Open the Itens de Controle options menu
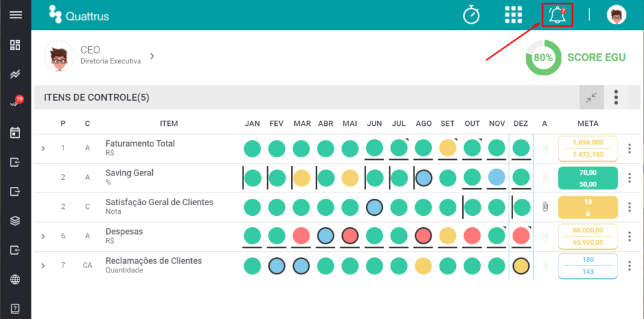Viewport: 644px width, 319px height. [616, 98]
